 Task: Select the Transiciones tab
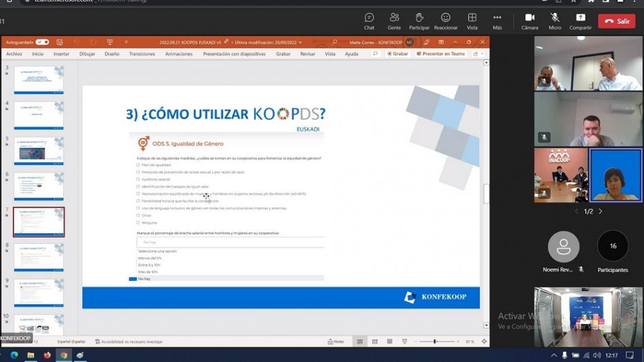[x=142, y=54]
